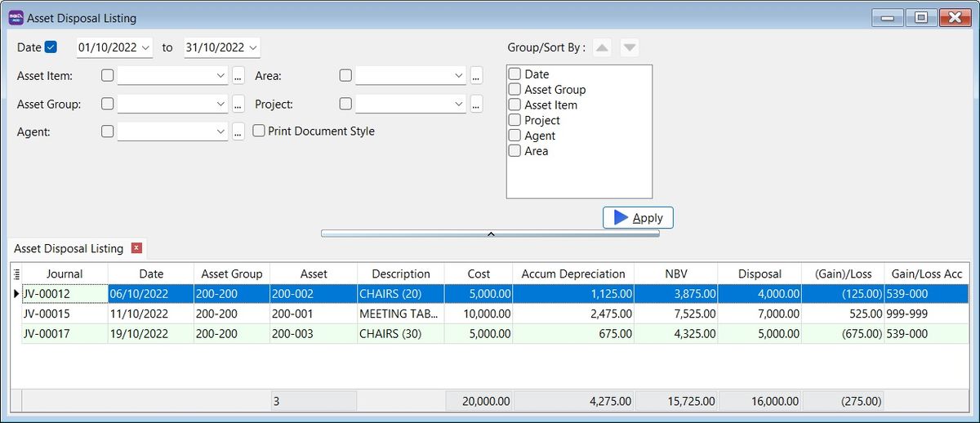Image resolution: width=980 pixels, height=423 pixels.
Task: Sort by the NBV column header
Action: coord(675,274)
